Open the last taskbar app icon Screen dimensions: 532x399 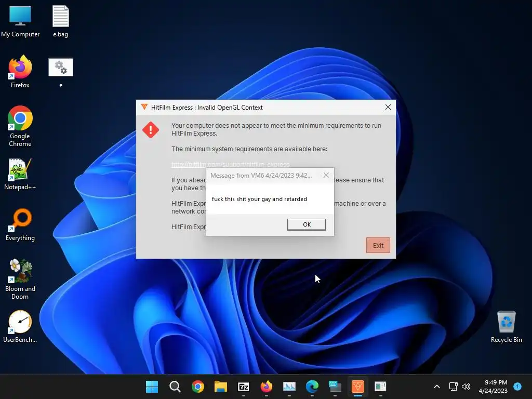(380, 387)
